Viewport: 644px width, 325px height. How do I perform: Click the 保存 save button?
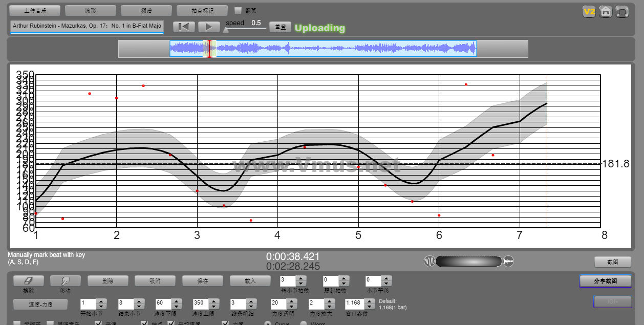tap(203, 281)
